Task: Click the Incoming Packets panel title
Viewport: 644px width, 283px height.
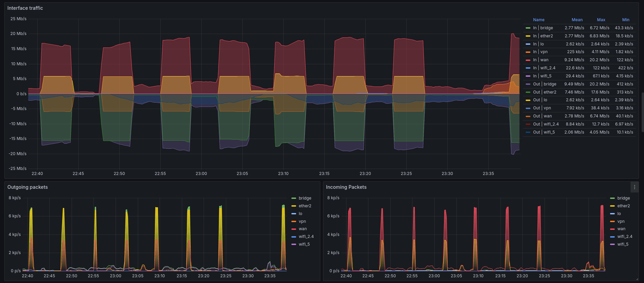Action: click(346, 187)
